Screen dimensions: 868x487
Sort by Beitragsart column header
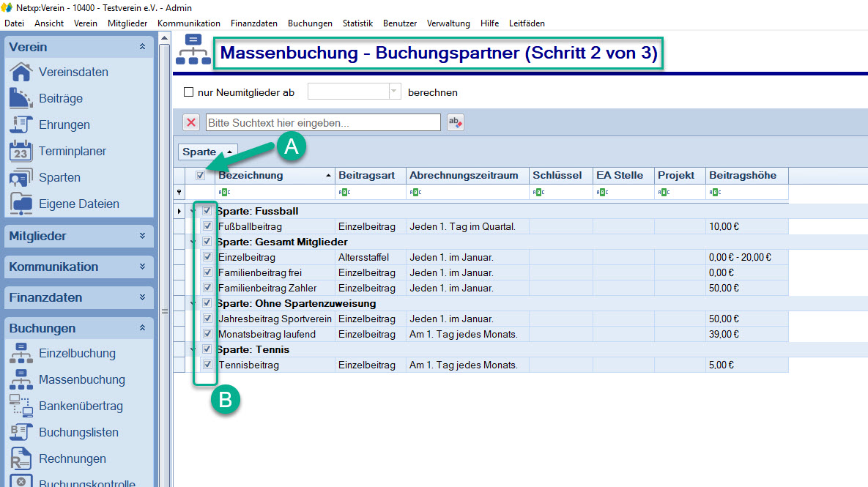[371, 176]
